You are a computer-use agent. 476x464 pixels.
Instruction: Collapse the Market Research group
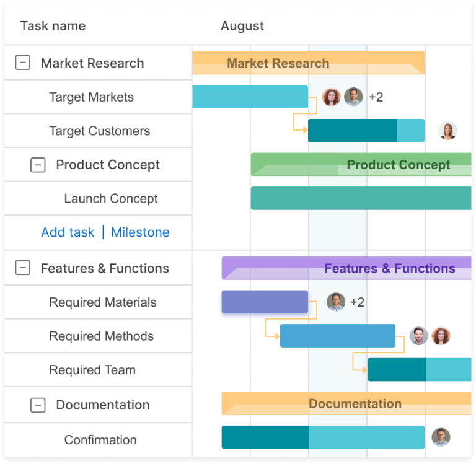click(x=23, y=63)
